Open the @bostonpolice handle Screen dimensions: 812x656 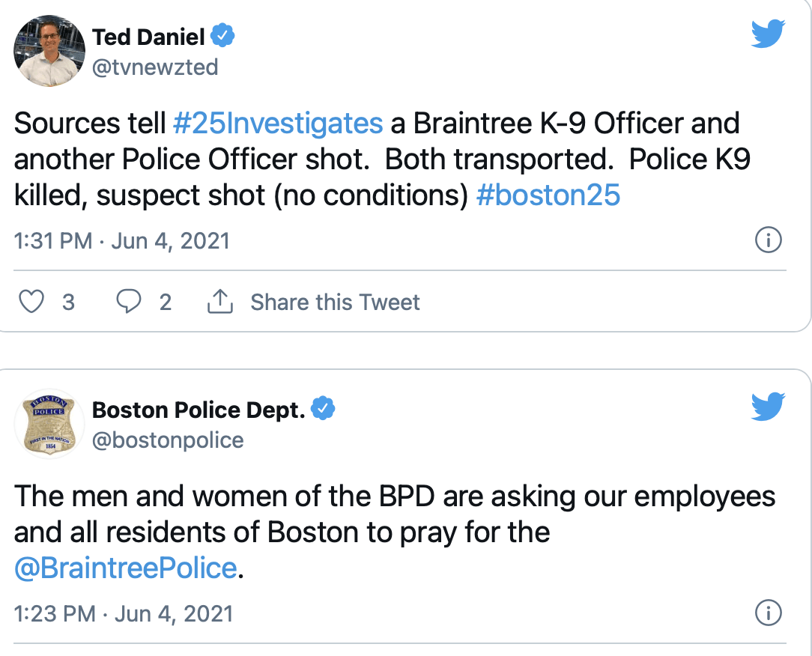pos(168,440)
